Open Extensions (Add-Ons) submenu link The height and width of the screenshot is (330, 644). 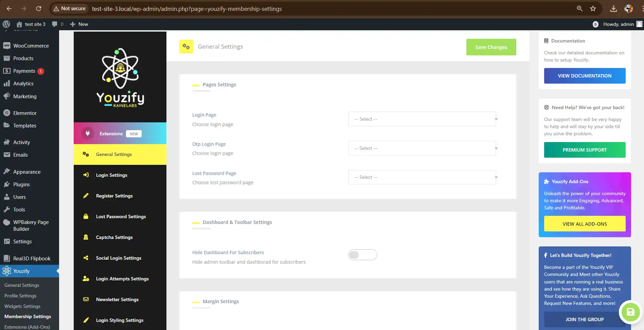point(27,327)
